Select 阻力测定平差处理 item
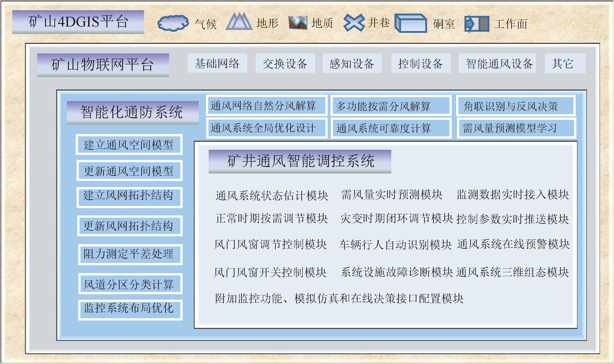The width and height of the screenshot is (614, 364). click(130, 255)
